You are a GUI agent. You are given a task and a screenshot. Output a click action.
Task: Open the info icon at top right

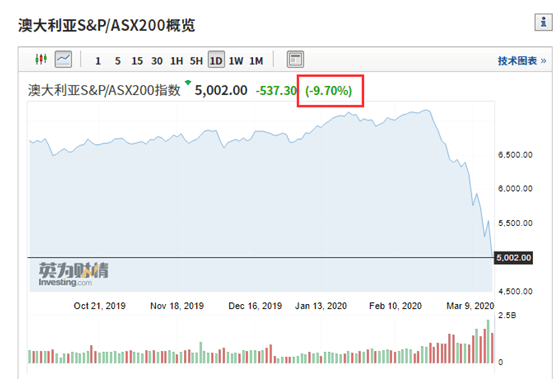[x=543, y=22]
